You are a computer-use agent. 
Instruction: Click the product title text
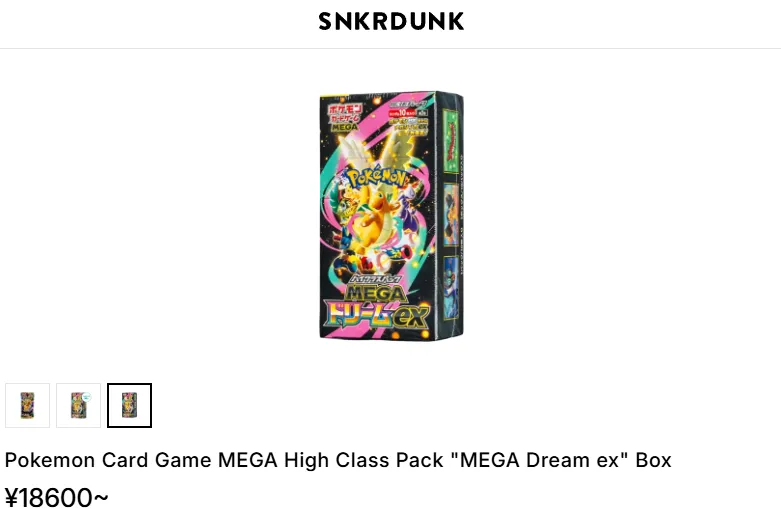338,460
